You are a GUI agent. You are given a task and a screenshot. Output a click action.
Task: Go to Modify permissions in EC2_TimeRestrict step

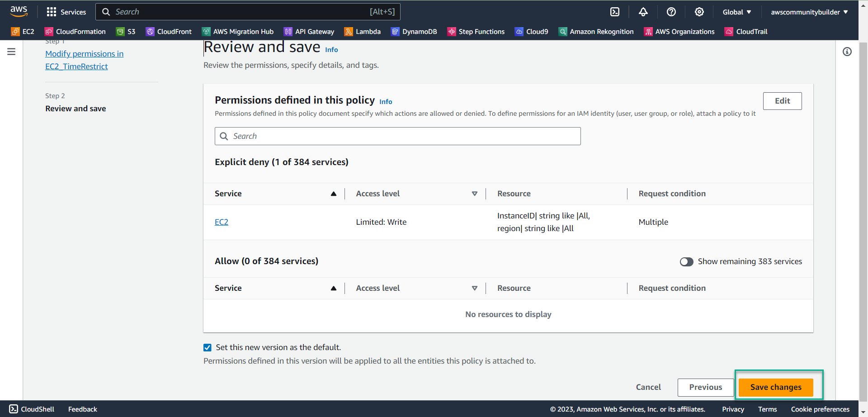click(84, 60)
